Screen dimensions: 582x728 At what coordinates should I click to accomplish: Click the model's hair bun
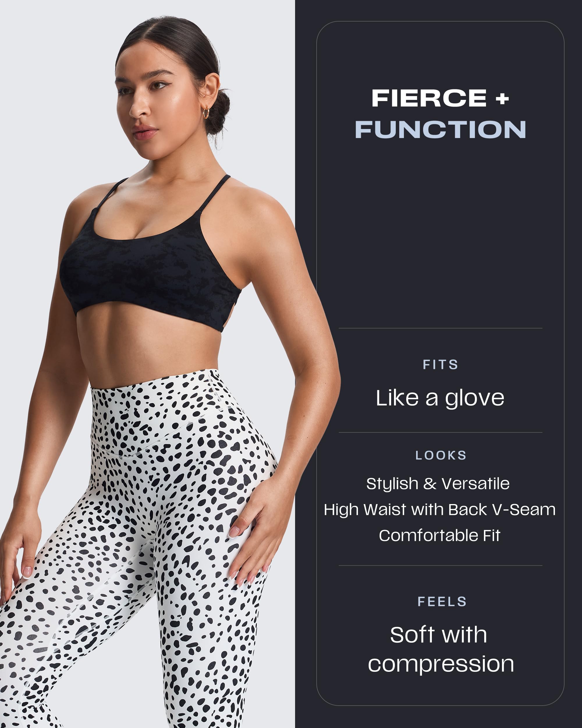[218, 110]
